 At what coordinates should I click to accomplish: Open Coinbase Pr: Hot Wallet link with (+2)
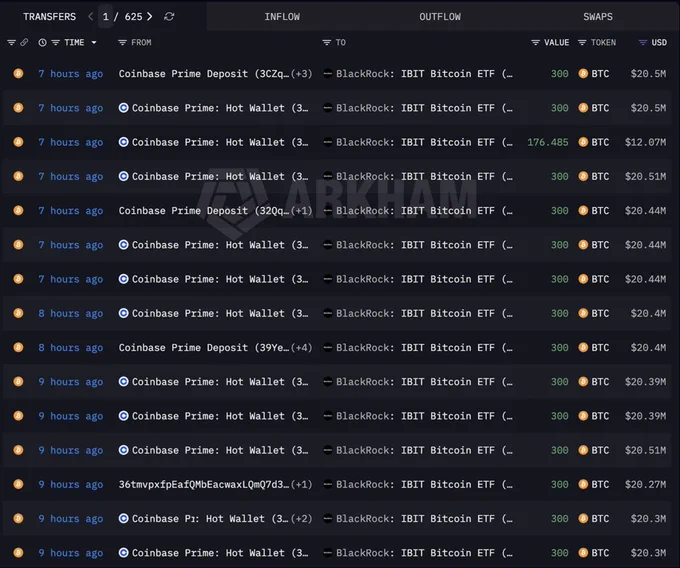[x=210, y=519]
